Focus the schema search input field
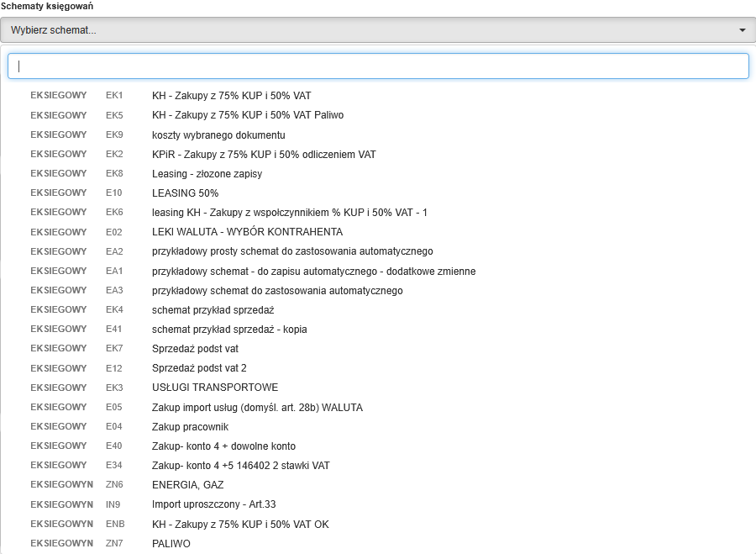This screenshot has width=756, height=554. (x=378, y=66)
